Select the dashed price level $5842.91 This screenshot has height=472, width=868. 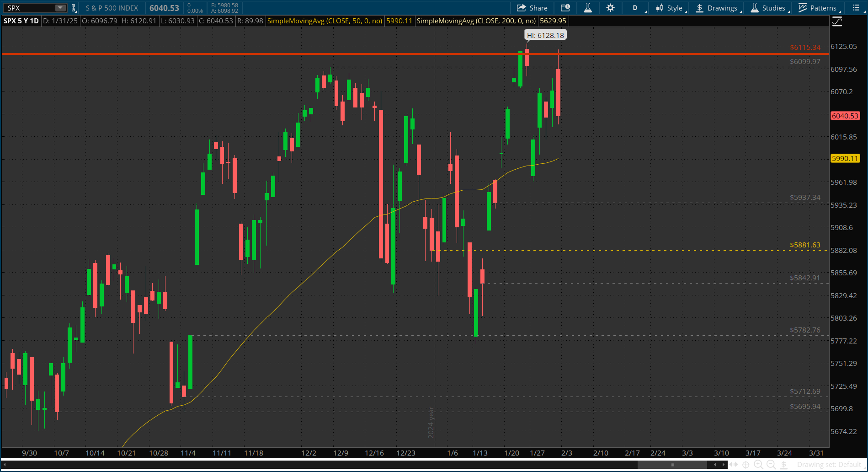[805, 278]
